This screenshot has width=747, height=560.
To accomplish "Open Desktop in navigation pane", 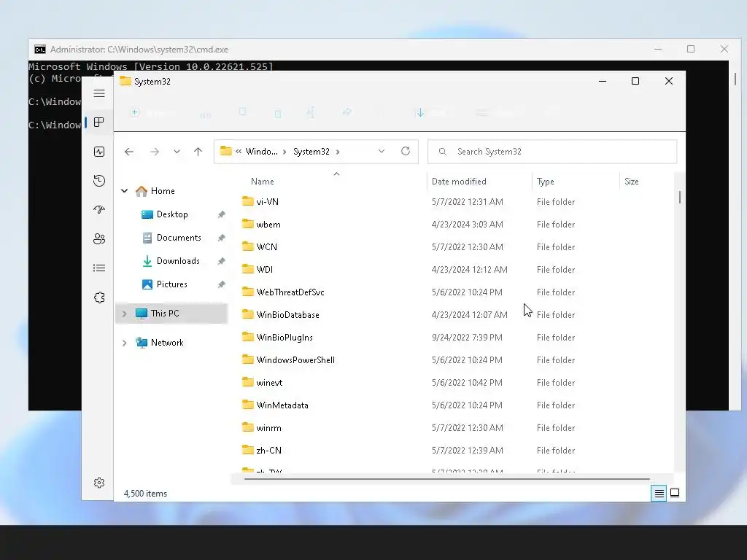I will click(x=172, y=214).
